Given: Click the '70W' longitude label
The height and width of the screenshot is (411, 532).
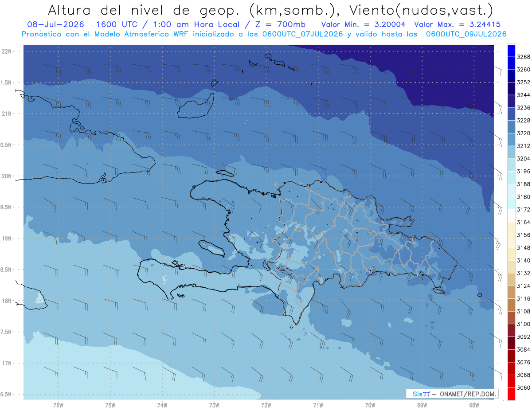Looking at the screenshot, I should 370,405.
